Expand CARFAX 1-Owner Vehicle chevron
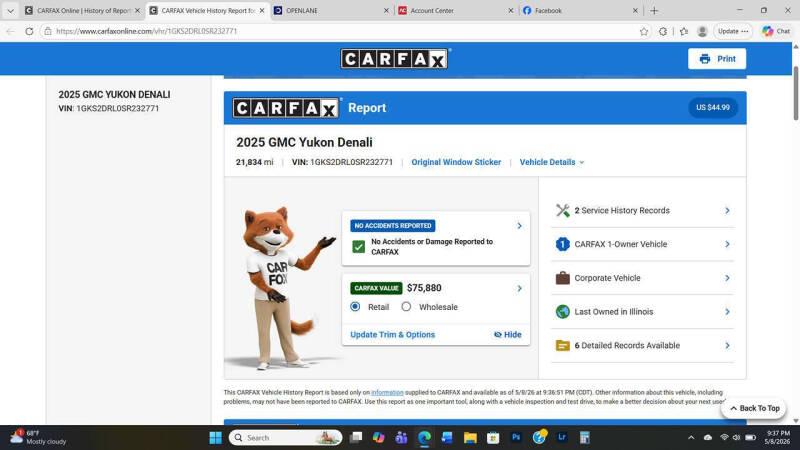The width and height of the screenshot is (800, 450). 727,244
